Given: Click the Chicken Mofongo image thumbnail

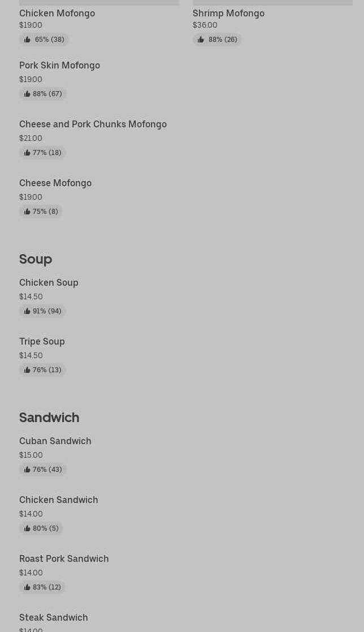Looking at the screenshot, I should [x=99, y=2].
